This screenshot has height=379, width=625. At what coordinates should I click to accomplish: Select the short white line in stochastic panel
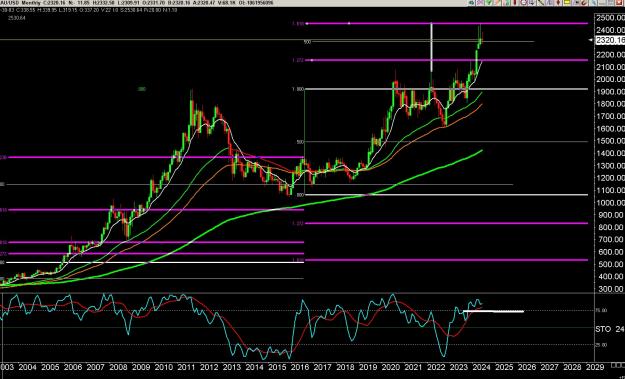pos(493,311)
